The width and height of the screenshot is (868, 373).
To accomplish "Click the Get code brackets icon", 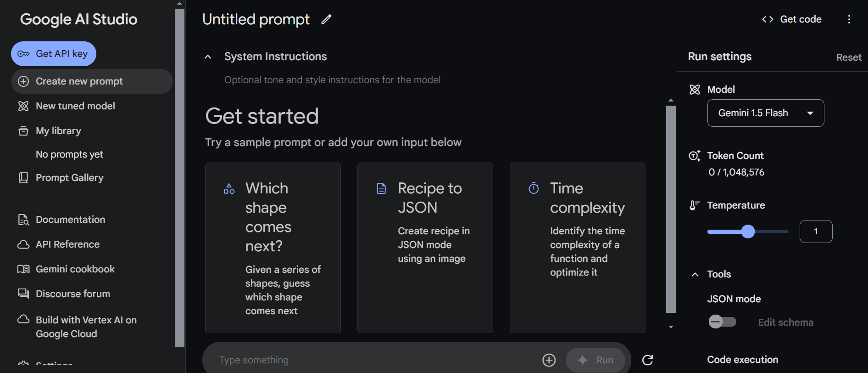I will click(768, 19).
